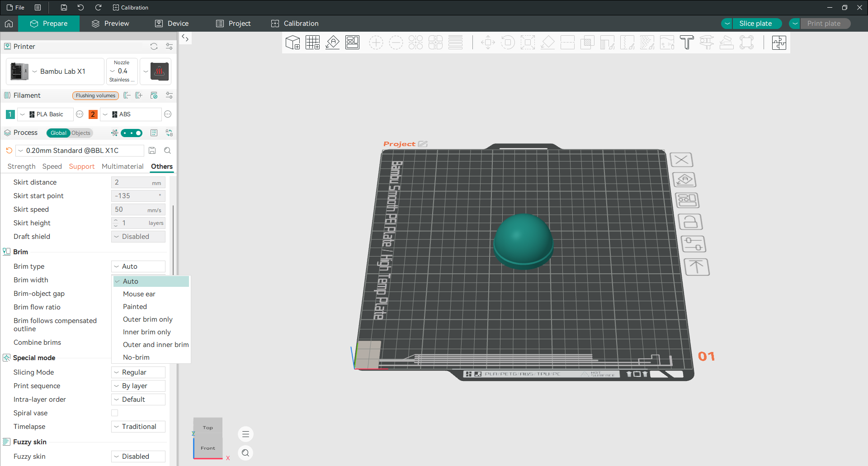Click the Front face of view cube

208,448
